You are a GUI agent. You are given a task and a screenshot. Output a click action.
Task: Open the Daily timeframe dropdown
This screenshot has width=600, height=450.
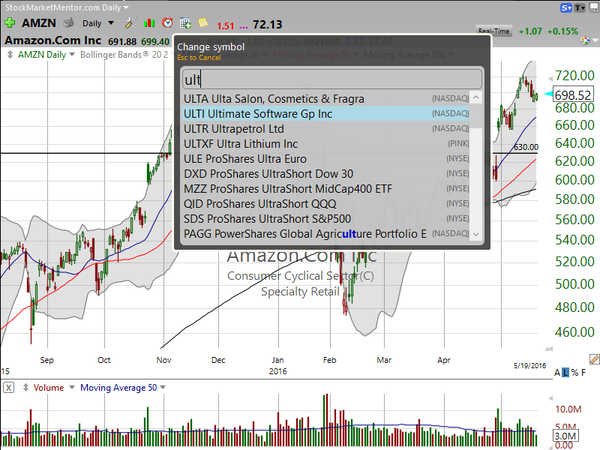tap(98, 23)
